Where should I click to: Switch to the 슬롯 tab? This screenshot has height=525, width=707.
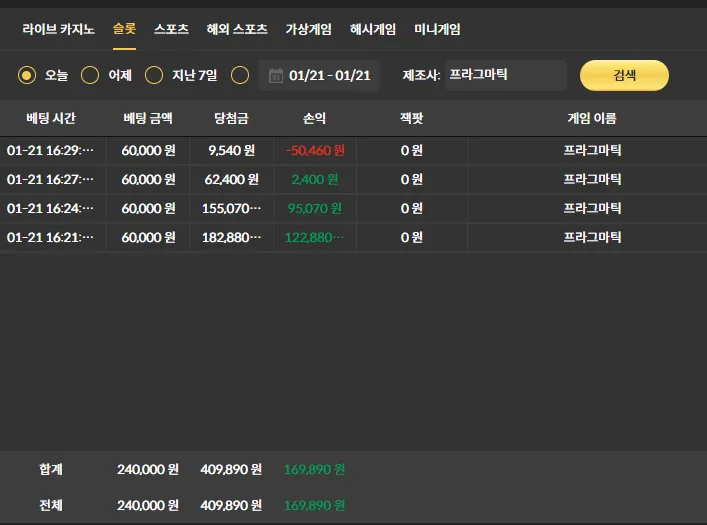click(124, 29)
